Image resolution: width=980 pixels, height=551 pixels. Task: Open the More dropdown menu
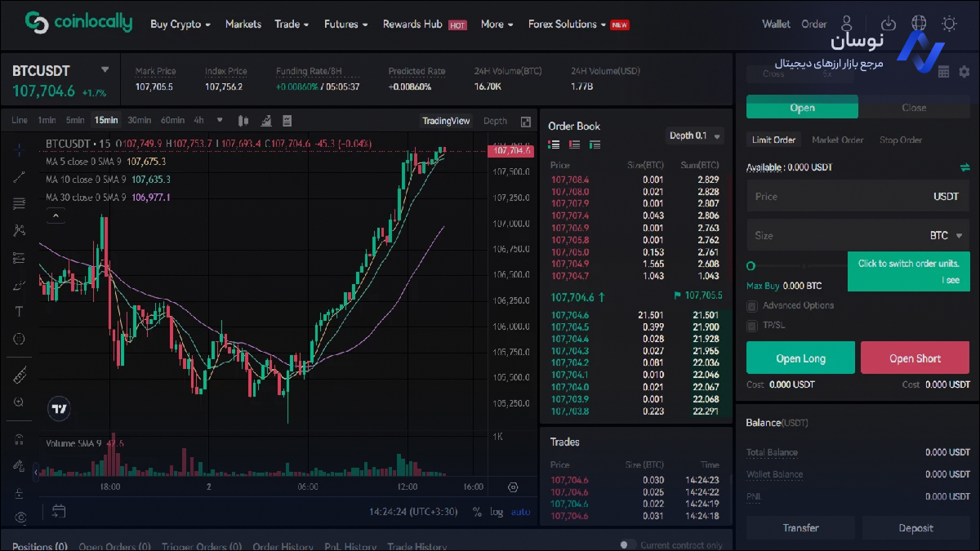point(497,24)
